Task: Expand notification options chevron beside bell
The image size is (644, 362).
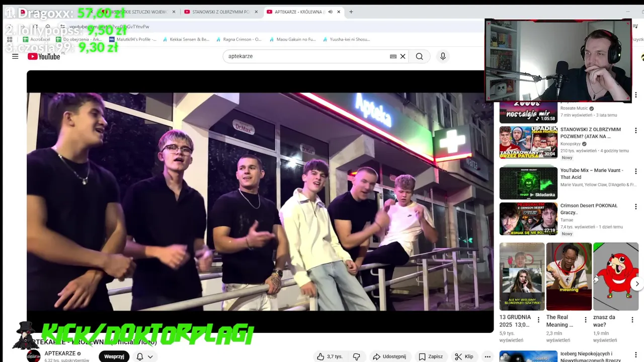Action: [150, 356]
